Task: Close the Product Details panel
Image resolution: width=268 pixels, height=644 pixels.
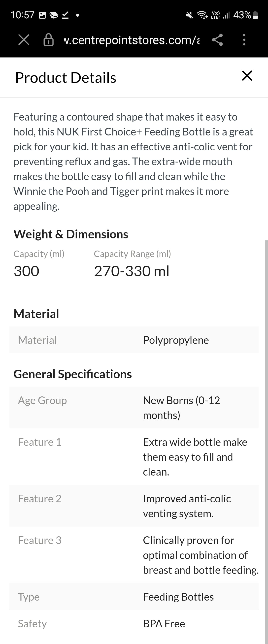Action: 247,76
